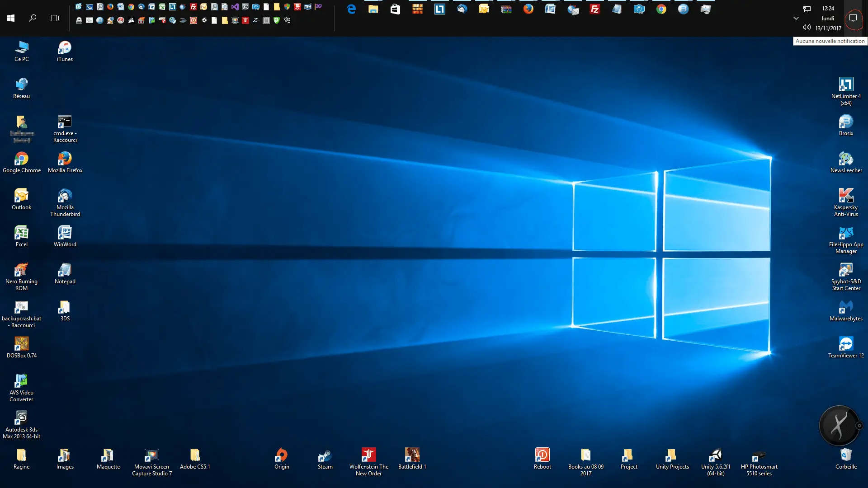The width and height of the screenshot is (868, 488).
Task: Select the Adobe CS5.1 folder
Action: click(195, 459)
